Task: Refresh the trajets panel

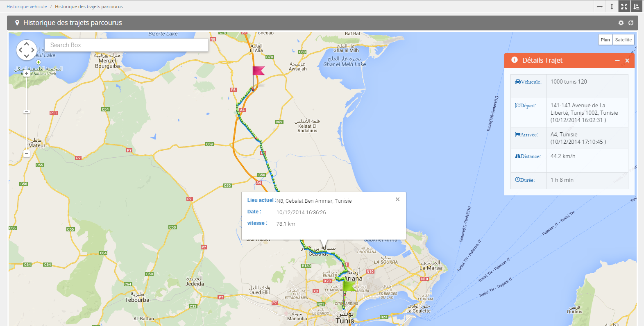Action: [x=631, y=23]
